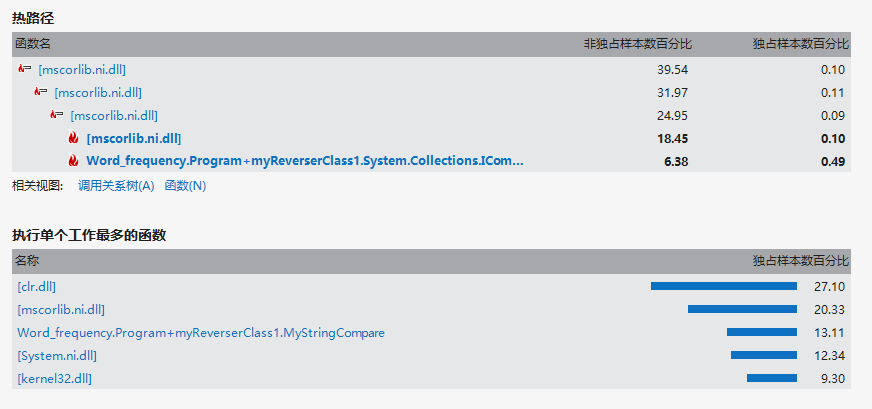
Task: Open [kernel32.dll] function details
Action: click(54, 379)
